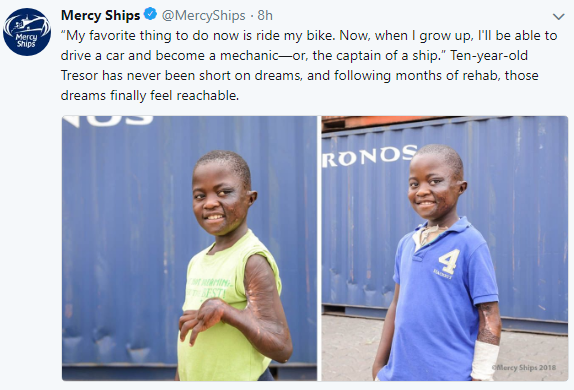Viewport: 574px width, 390px height.
Task: Click the number 4 on the blue shirt
Action: (x=449, y=261)
